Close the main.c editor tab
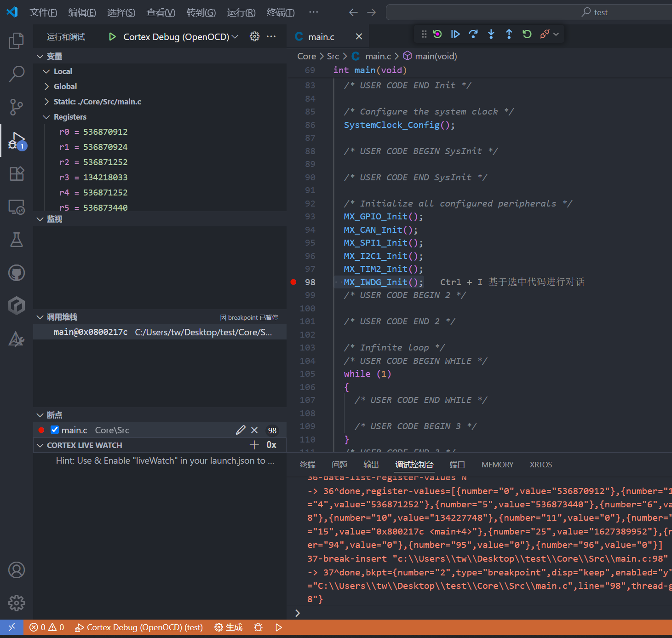 coord(359,37)
